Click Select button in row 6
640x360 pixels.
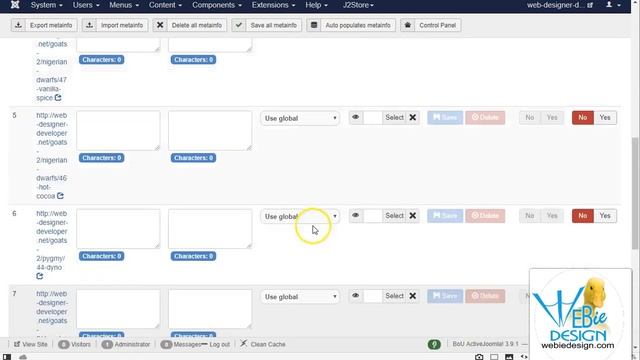pos(394,216)
